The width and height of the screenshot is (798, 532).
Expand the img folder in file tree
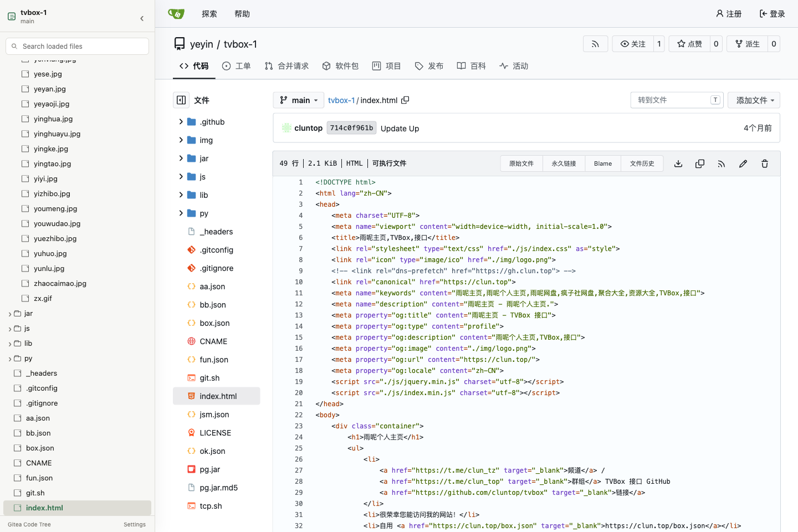coord(181,140)
